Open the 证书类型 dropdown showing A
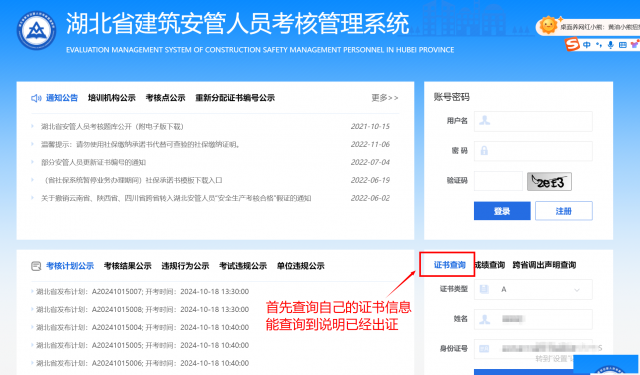 point(533,289)
